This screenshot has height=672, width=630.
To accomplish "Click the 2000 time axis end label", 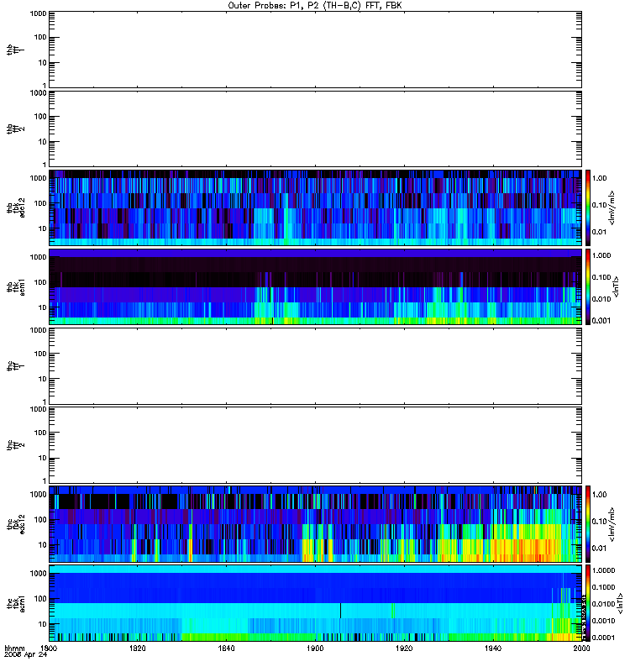I will click(x=581, y=648).
